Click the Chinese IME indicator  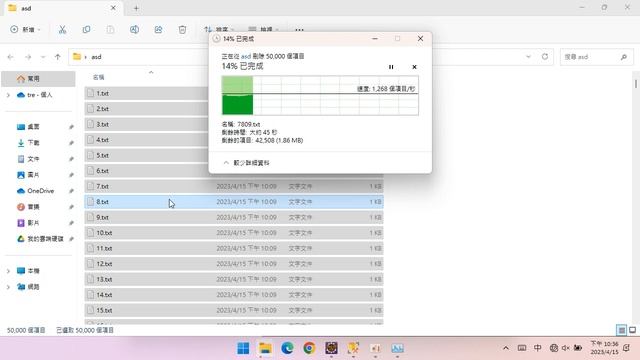(538, 348)
